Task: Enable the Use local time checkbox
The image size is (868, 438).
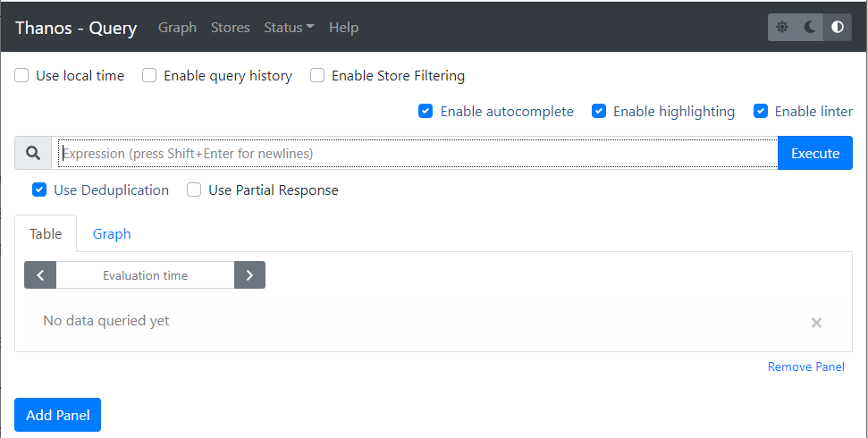Action: point(22,76)
